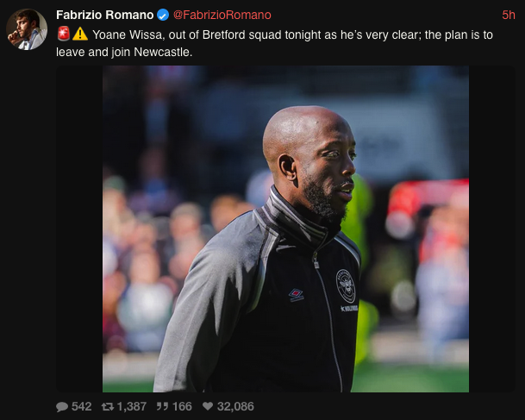This screenshot has width=525, height=420.
Task: Click the blue verified badge
Action: [x=163, y=15]
